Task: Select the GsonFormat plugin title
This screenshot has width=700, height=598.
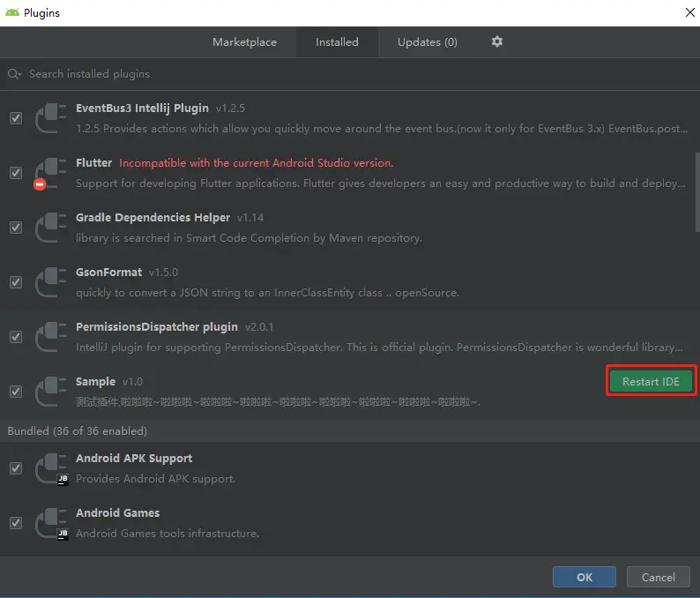Action: 109,272
